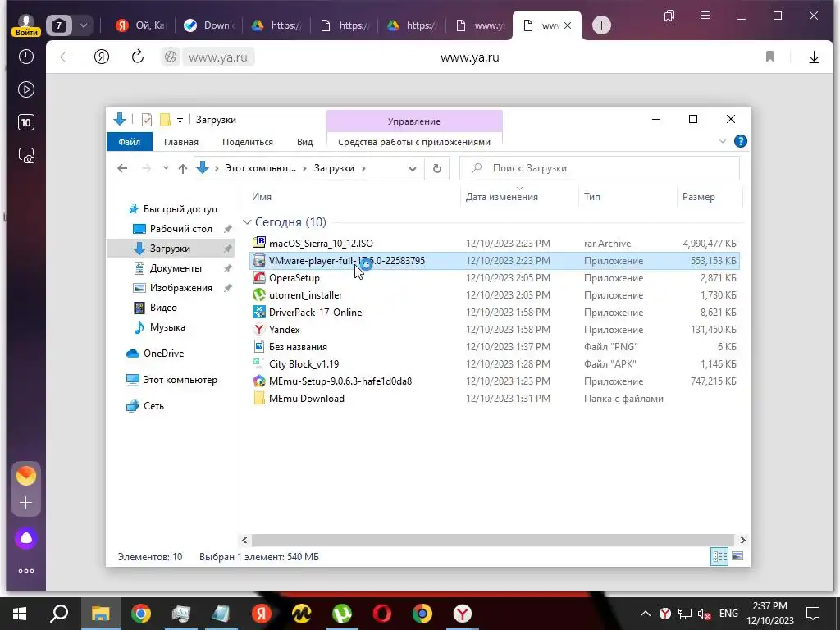Collapse the Сегодня (10) group

click(247, 222)
